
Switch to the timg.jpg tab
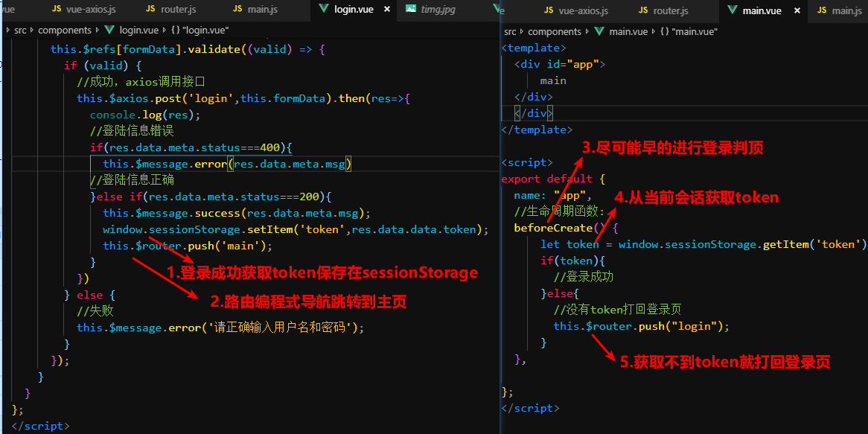(x=438, y=10)
